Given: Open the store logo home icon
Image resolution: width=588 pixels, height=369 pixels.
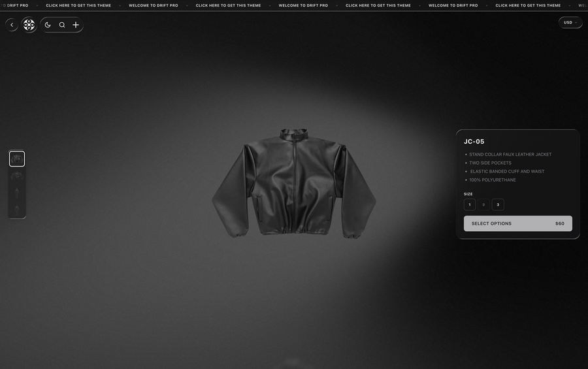Looking at the screenshot, I should (29, 25).
